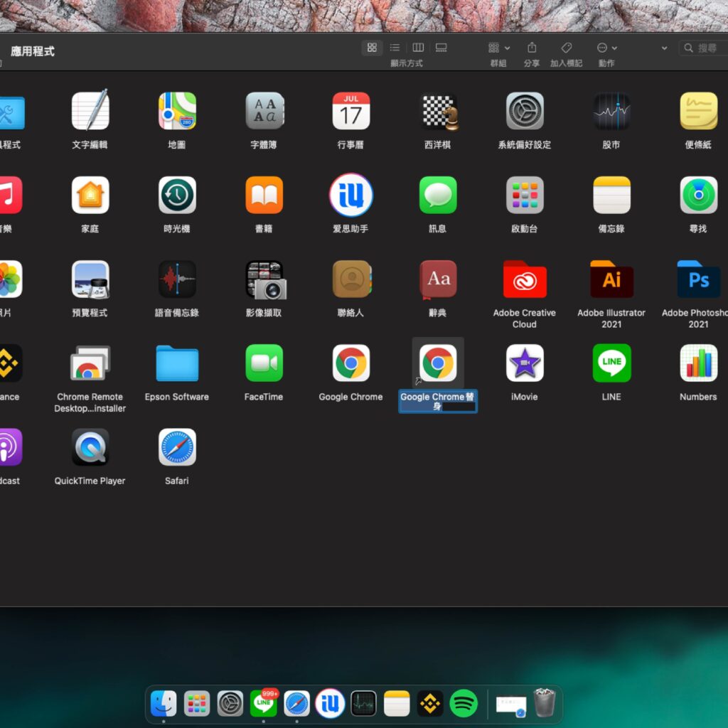Launch the FaceTime app icon

pos(264,363)
